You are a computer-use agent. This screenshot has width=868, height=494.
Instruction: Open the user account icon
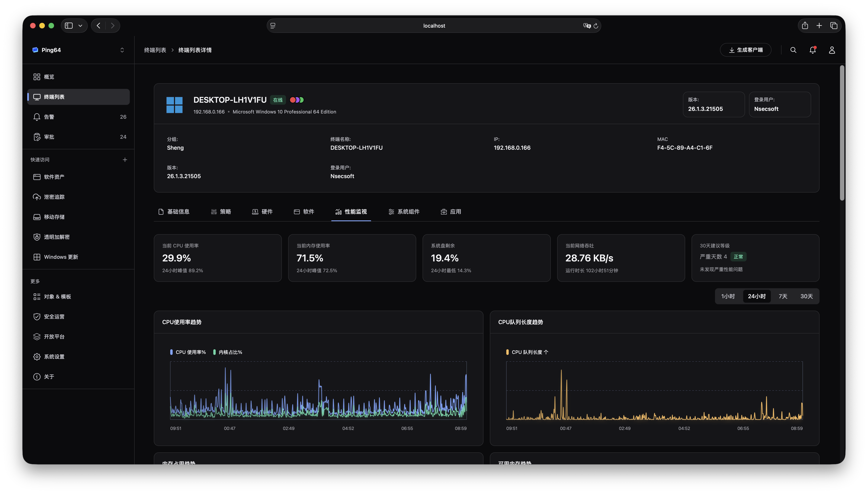(x=832, y=50)
